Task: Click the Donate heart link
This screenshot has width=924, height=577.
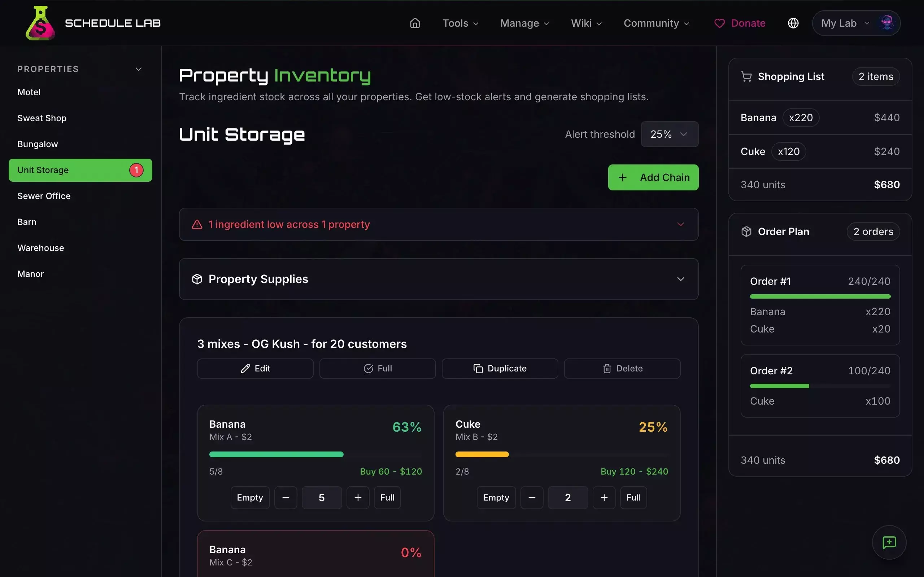Action: [740, 23]
